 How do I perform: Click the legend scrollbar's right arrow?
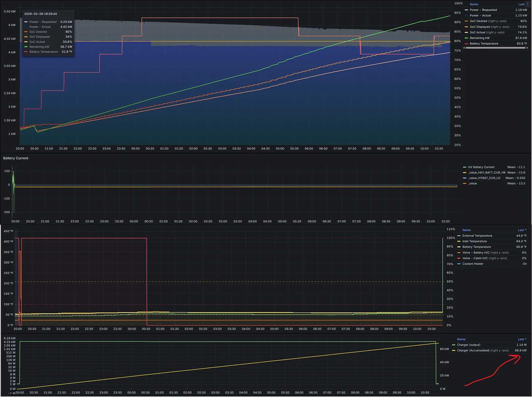pyautogui.click(x=527, y=48)
